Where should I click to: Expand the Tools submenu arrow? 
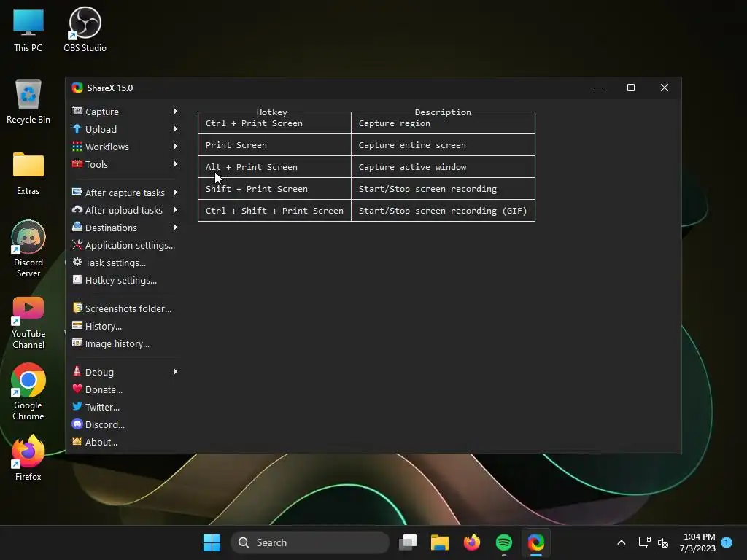175,164
